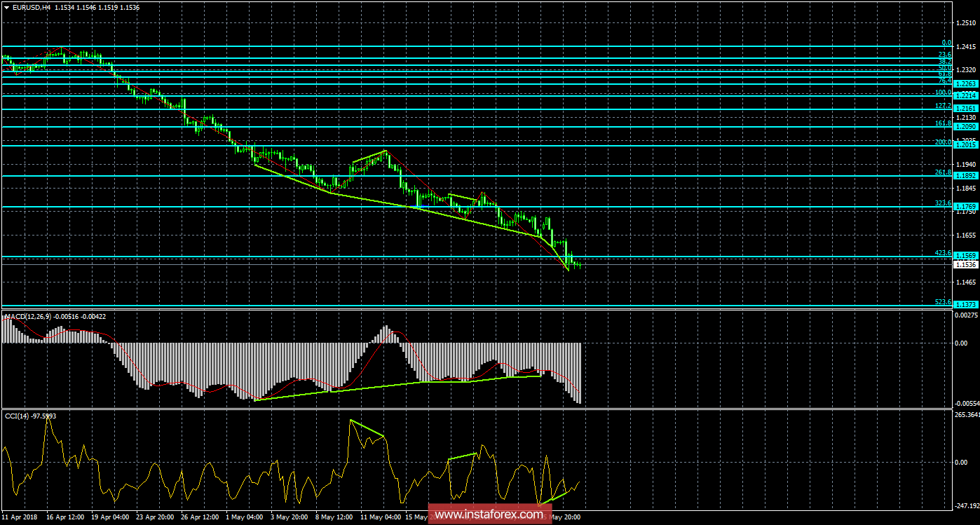980x525 pixels.
Task: Click the 1.1465 price scale value
Action: [x=966, y=282]
